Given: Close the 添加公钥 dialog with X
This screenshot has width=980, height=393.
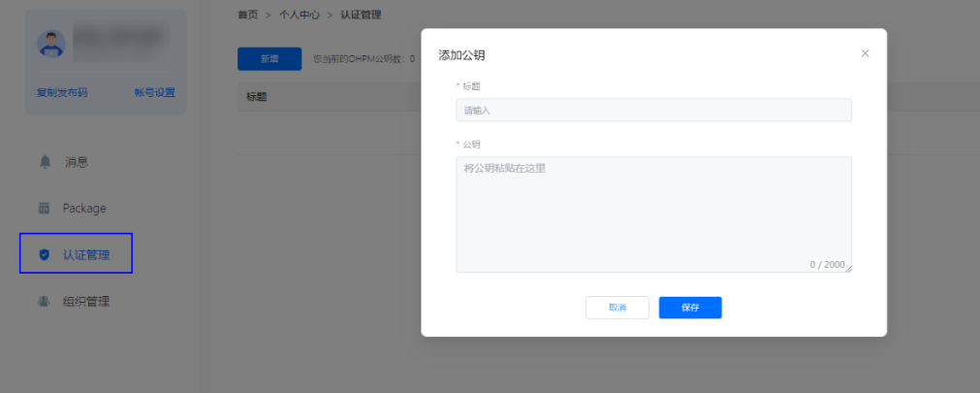Looking at the screenshot, I should 865,53.
